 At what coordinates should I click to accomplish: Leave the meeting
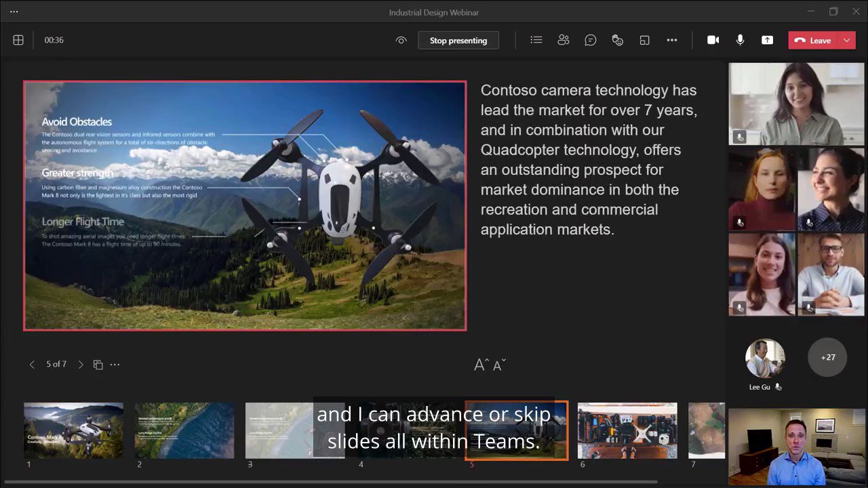pyautogui.click(x=813, y=40)
